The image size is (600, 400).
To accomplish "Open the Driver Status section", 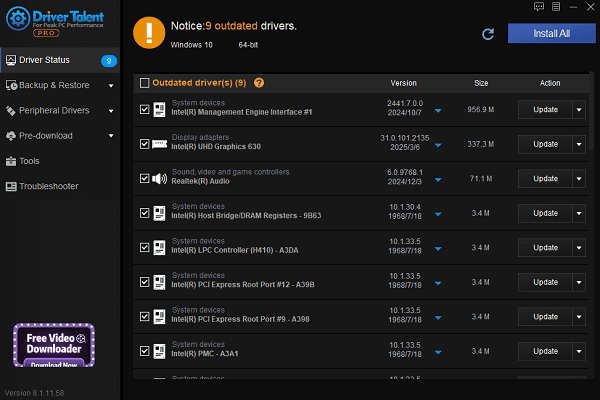I will click(x=60, y=60).
